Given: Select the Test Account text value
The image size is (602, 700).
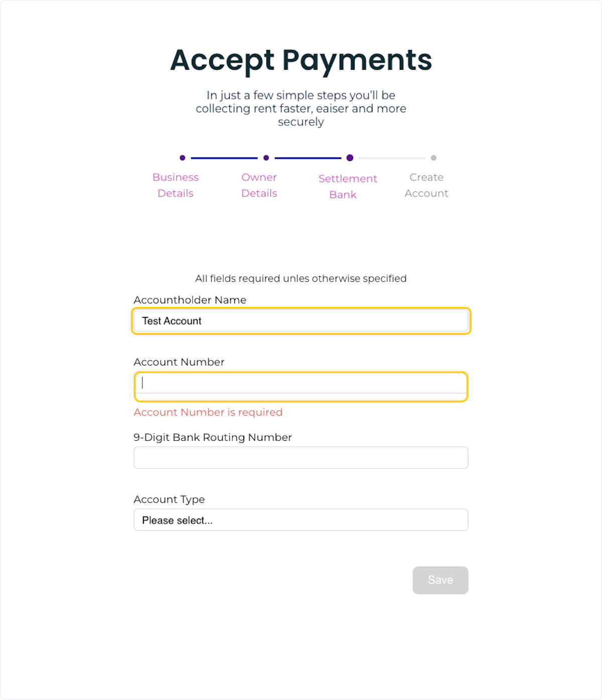Looking at the screenshot, I should (x=172, y=320).
